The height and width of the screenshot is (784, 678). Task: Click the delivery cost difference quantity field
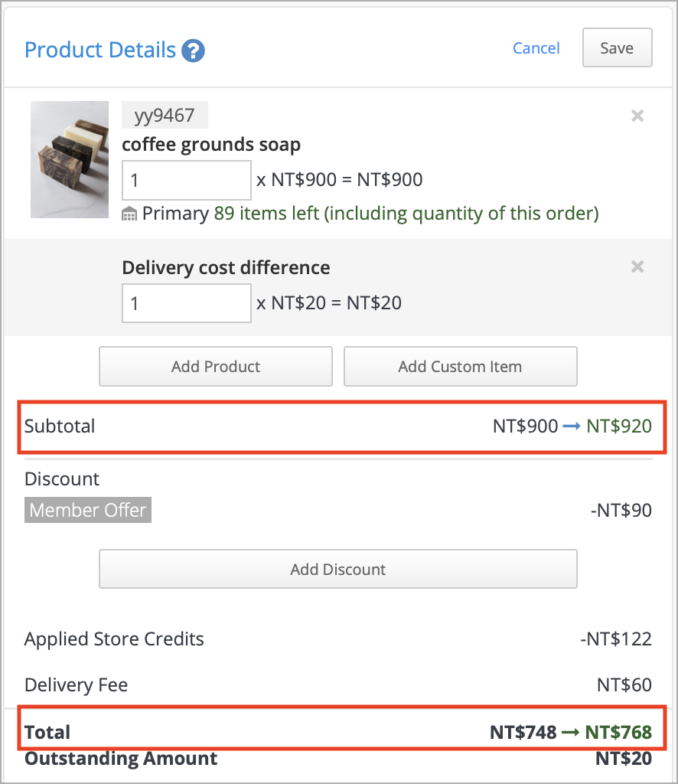coord(186,303)
